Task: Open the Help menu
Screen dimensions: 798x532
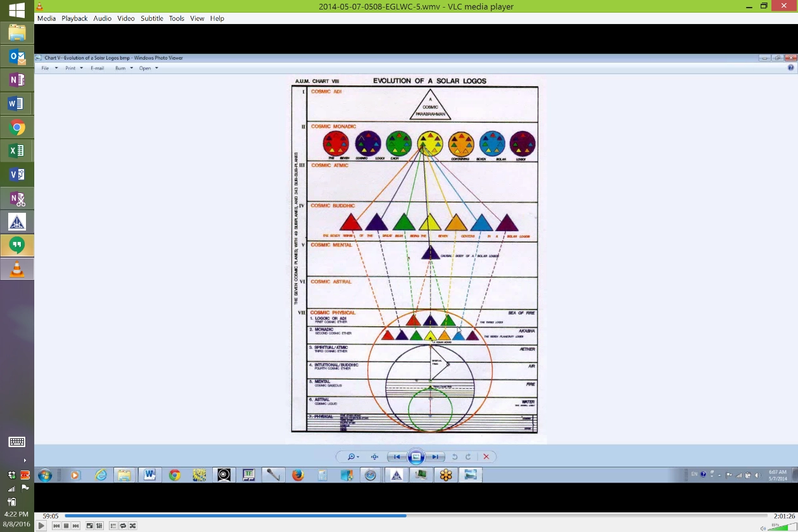Action: [x=217, y=18]
